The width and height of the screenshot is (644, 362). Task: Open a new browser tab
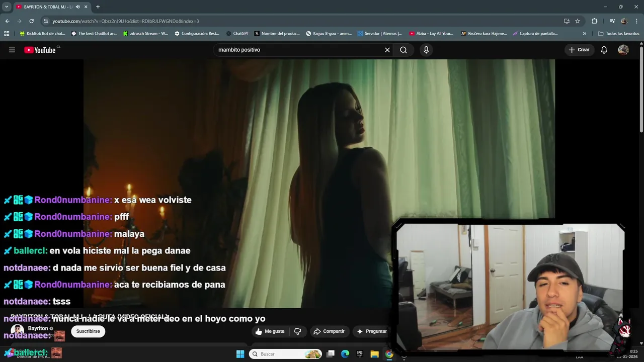pos(98,7)
